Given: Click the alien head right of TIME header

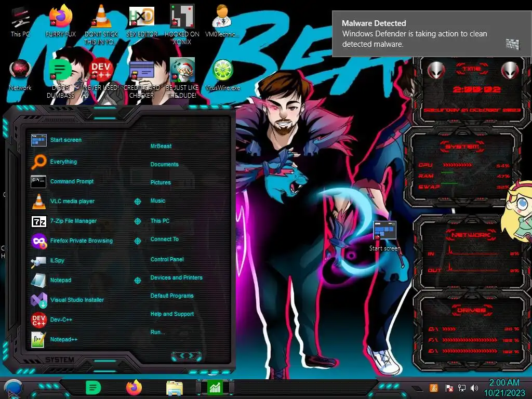Looking at the screenshot, I should coord(510,70).
